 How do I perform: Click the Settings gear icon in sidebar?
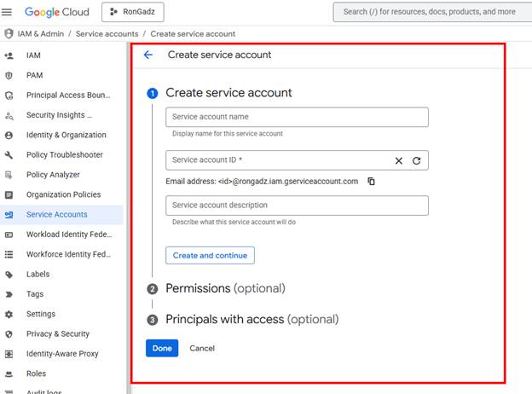click(9, 314)
